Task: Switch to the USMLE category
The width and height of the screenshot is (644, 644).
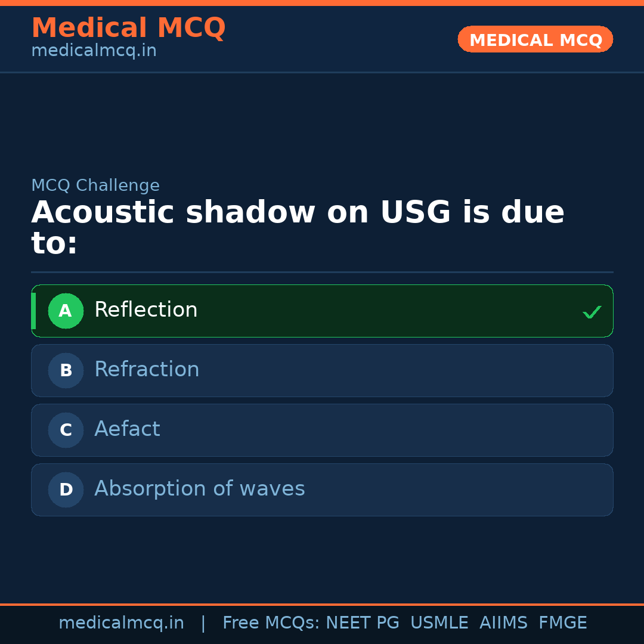Action: 439,623
